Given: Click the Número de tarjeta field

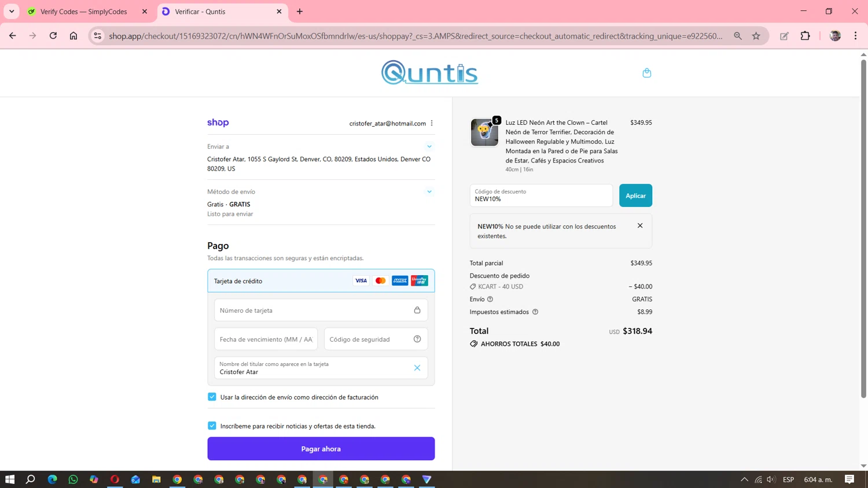Looking at the screenshot, I should (321, 310).
